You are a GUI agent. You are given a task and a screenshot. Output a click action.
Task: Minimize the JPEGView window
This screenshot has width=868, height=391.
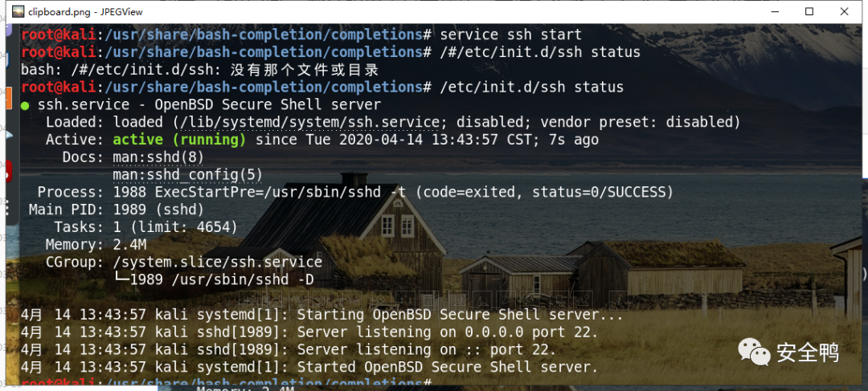pyautogui.click(x=774, y=11)
